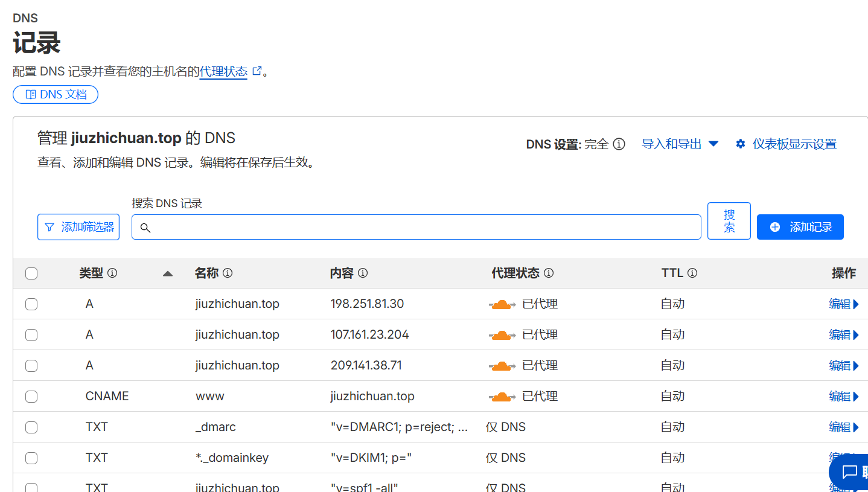Image resolution: width=868 pixels, height=492 pixels.
Task: Click the info icon beside TTL column
Action: pyautogui.click(x=692, y=273)
